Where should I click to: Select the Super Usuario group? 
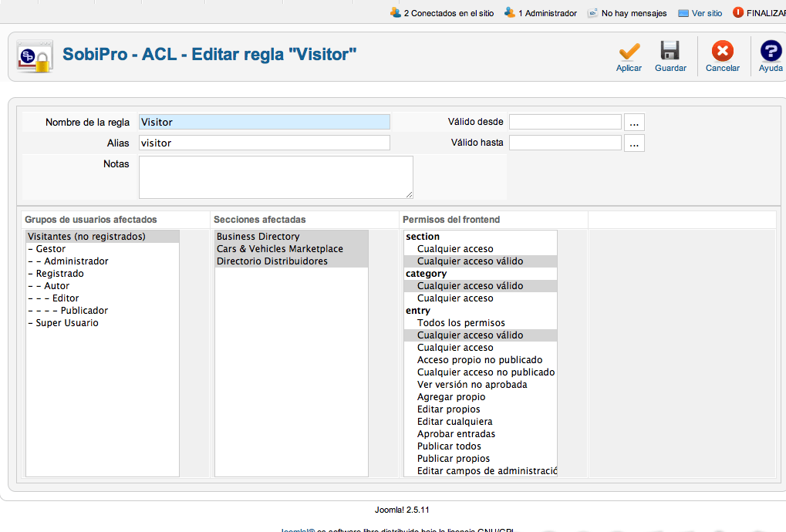click(x=103, y=323)
